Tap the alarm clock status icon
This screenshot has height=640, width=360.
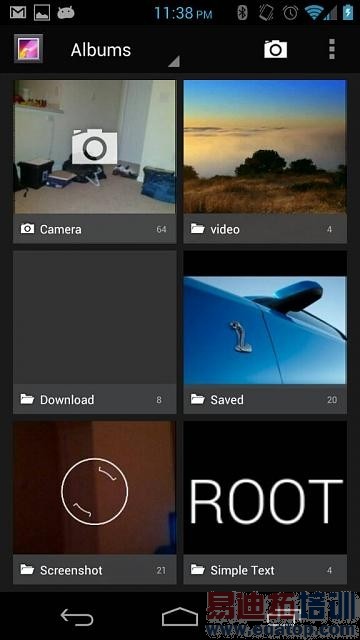[290, 13]
